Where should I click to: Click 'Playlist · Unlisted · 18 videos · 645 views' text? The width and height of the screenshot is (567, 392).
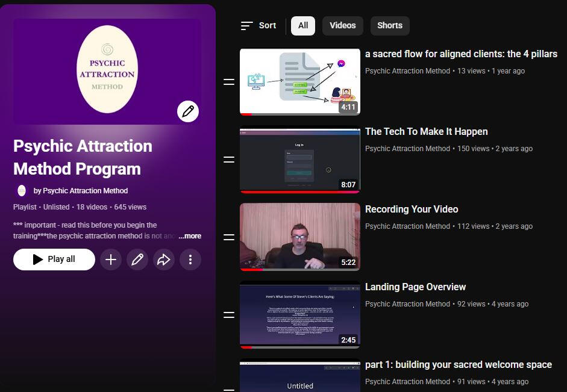click(x=80, y=207)
